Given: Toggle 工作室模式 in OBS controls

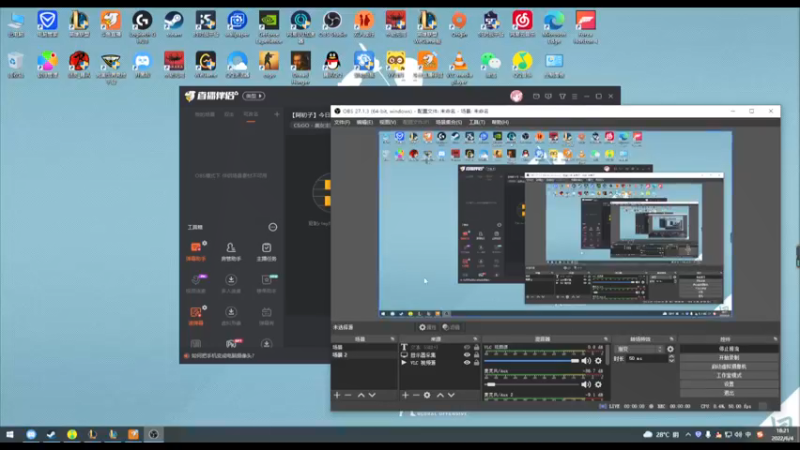Looking at the screenshot, I should click(729, 376).
